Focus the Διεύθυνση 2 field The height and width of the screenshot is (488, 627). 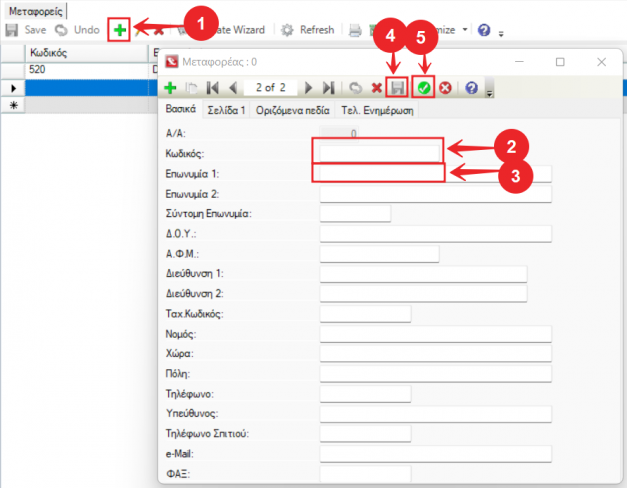(x=423, y=294)
